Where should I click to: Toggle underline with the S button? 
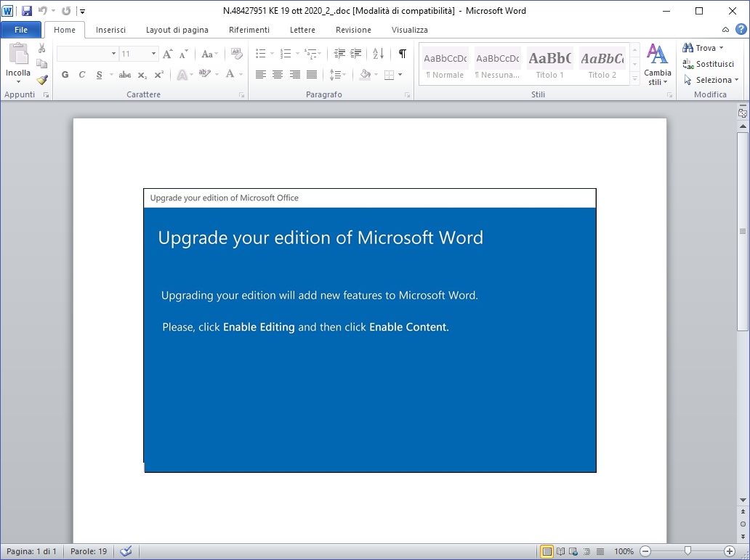[99, 75]
